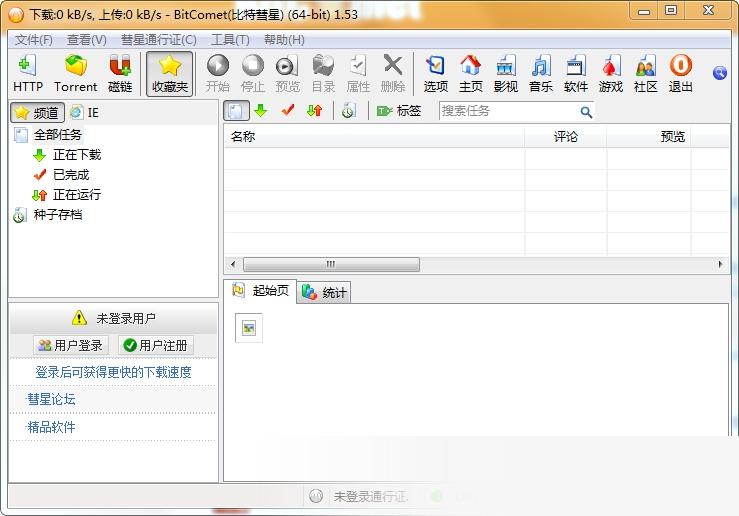739x516 pixels.
Task: Click the 开始 start task button
Action: 218,74
